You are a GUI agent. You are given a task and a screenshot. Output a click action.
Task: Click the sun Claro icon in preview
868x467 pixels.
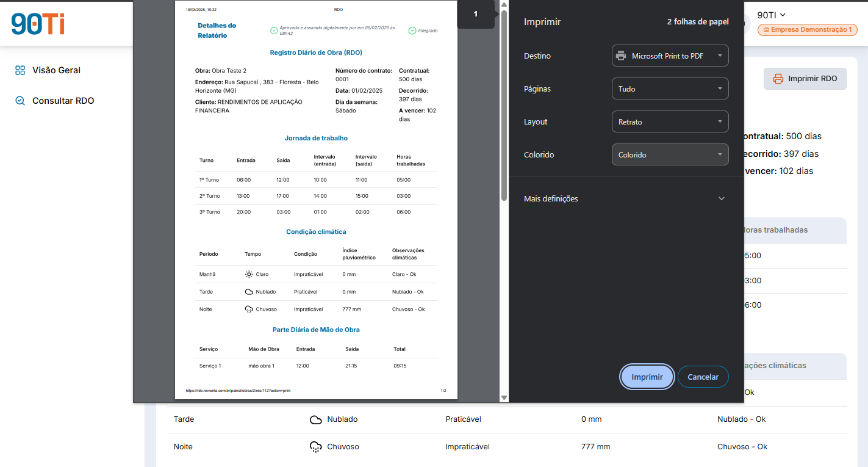point(249,275)
